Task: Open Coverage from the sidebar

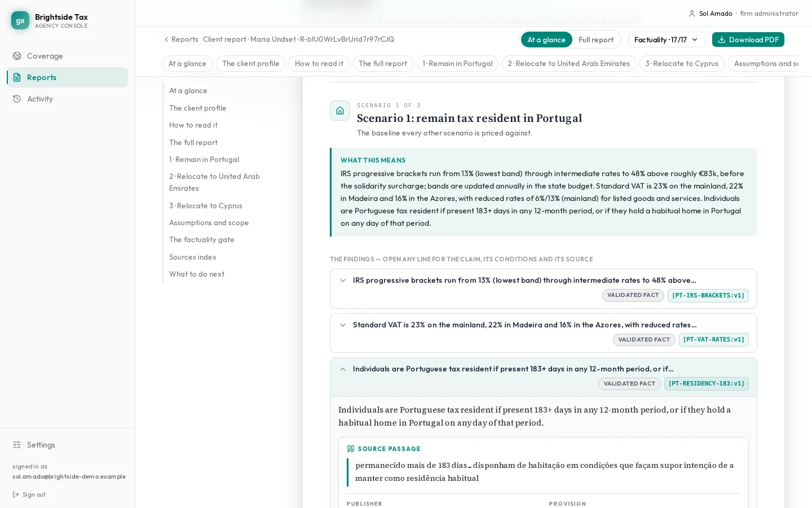Action: point(67,56)
